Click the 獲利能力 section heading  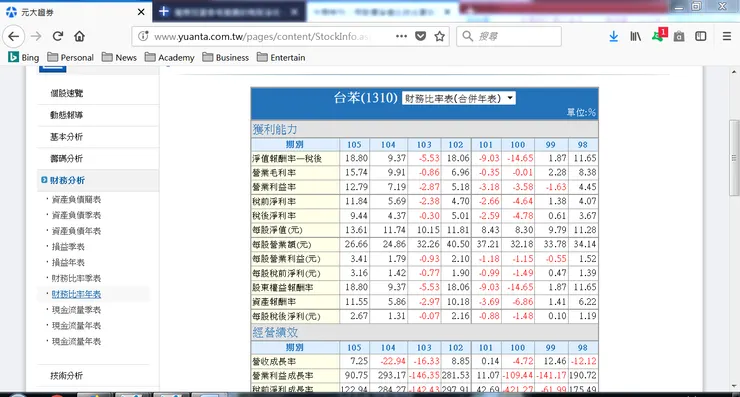click(275, 129)
